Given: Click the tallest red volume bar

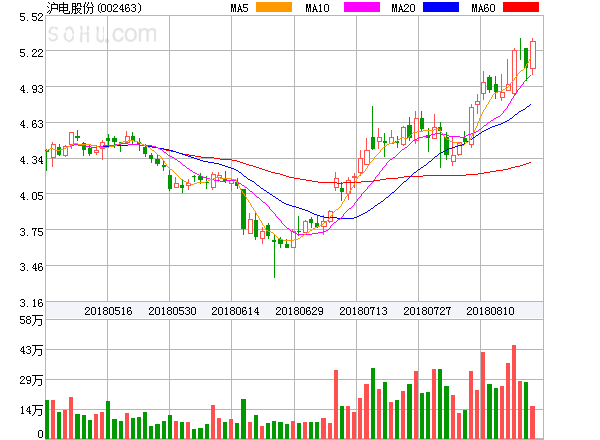Looking at the screenshot, I should [514, 391].
